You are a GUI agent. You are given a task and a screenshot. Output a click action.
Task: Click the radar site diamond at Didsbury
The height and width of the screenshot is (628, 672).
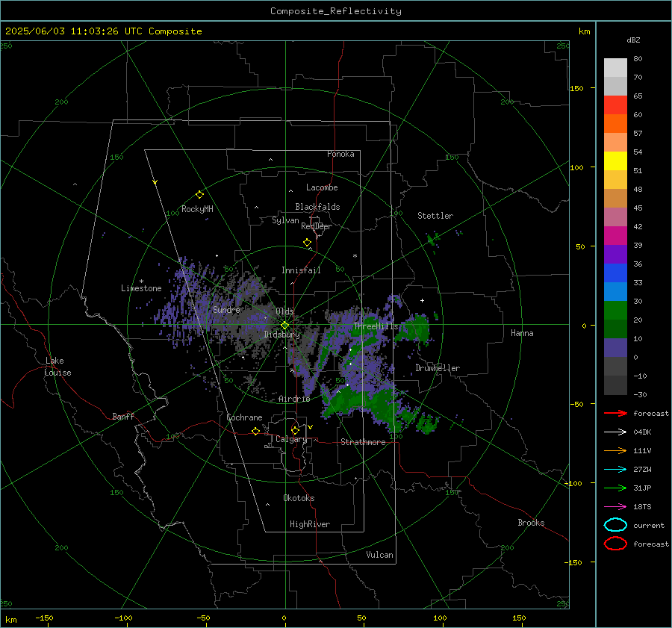[x=285, y=326]
